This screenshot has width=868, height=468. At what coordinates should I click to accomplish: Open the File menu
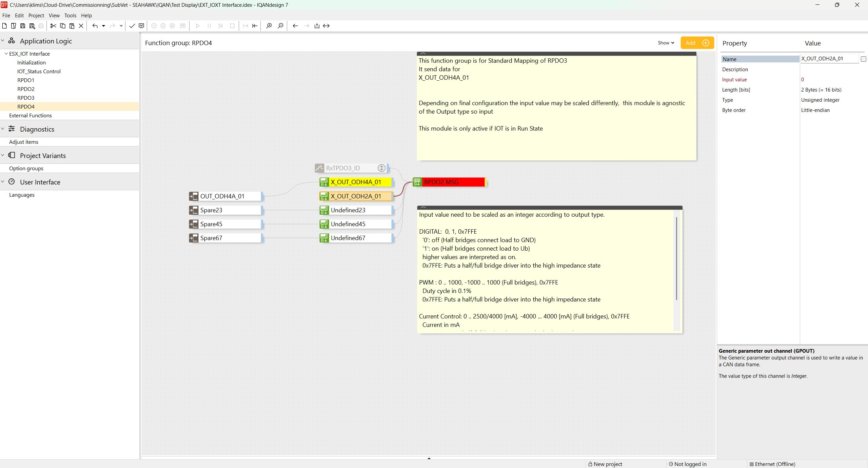click(x=6, y=15)
